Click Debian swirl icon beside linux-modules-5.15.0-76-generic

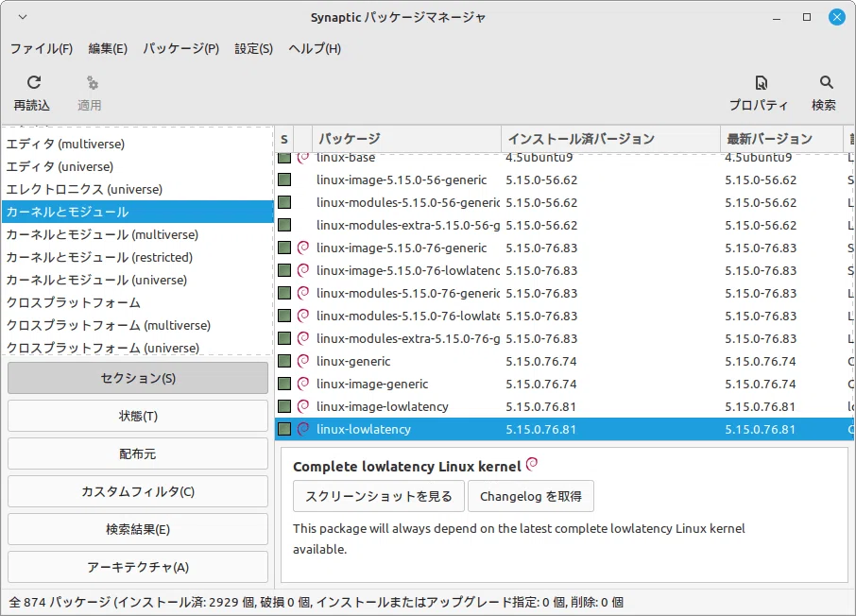[303, 293]
